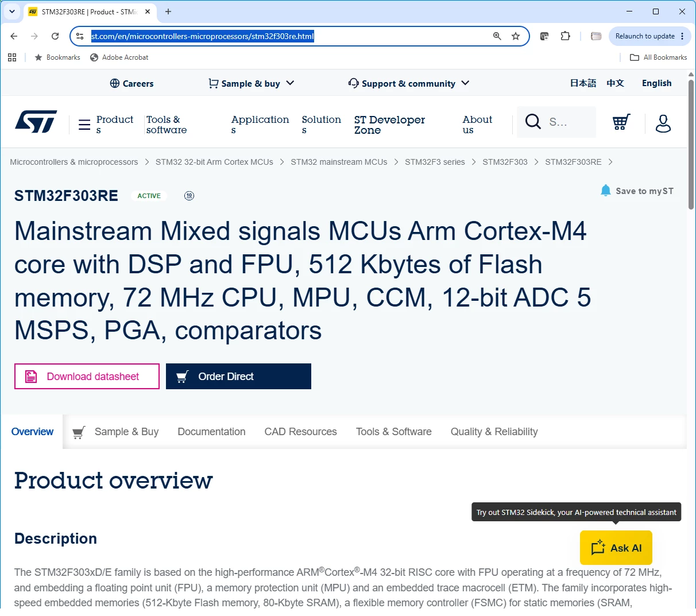Open the Solutions menu
The image size is (696, 616).
[321, 125]
